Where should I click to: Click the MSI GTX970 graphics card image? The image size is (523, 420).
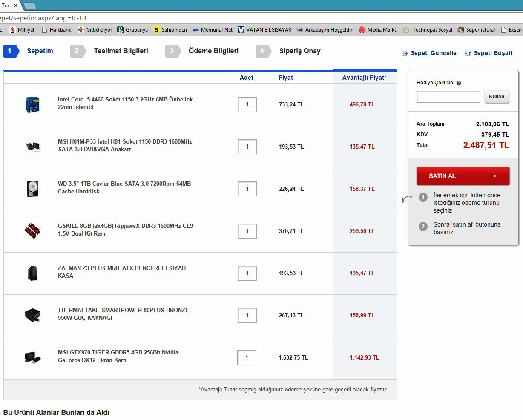(32, 357)
